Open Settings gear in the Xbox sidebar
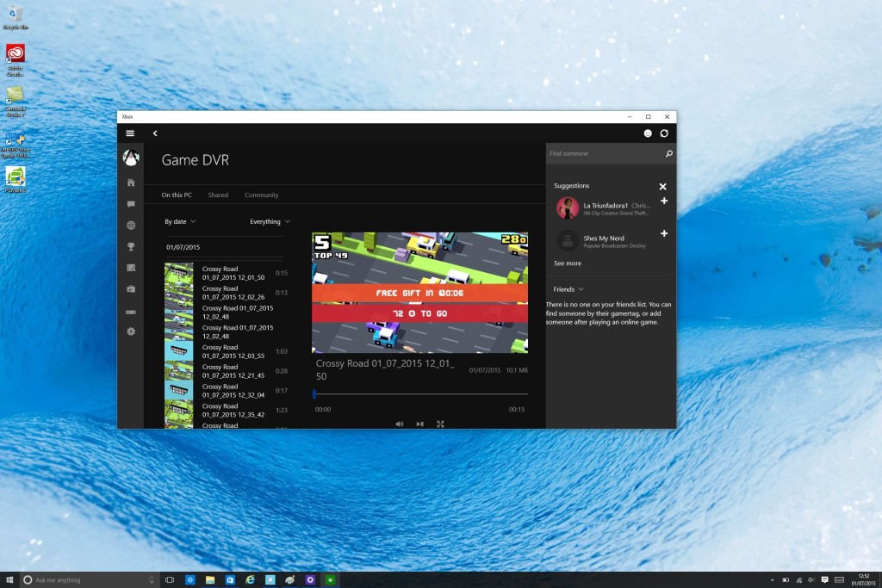The height and width of the screenshot is (588, 882). pyautogui.click(x=131, y=331)
